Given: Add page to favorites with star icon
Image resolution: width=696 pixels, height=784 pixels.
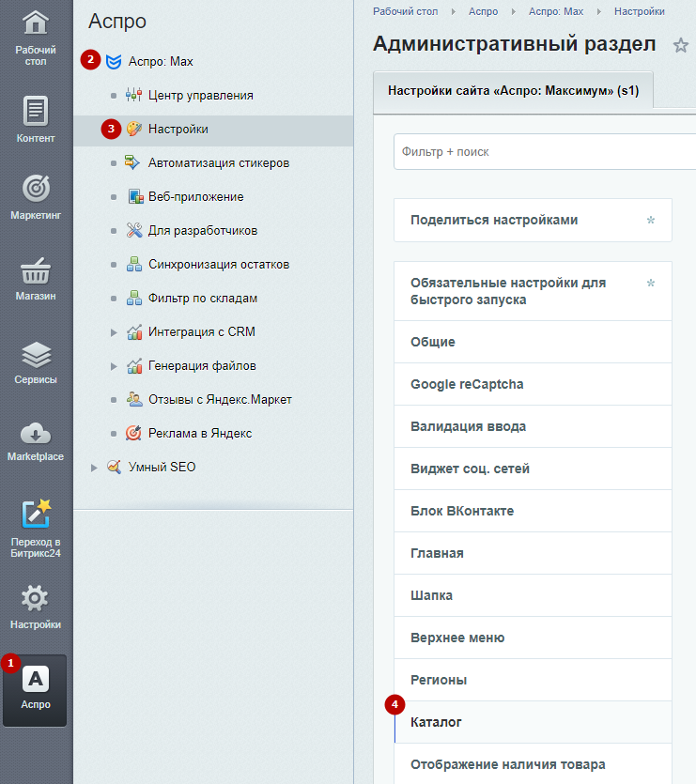Looking at the screenshot, I should [680, 45].
